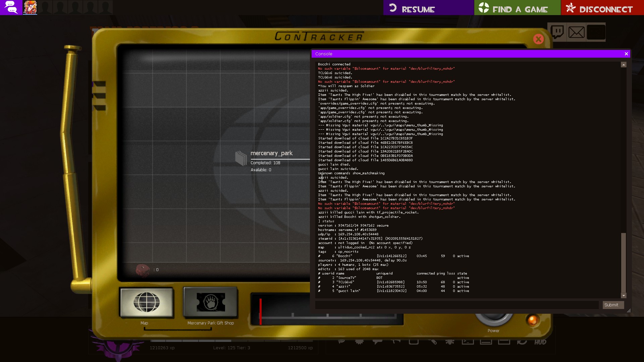Click the player avatar in party bar
644x362 pixels.
30,7
